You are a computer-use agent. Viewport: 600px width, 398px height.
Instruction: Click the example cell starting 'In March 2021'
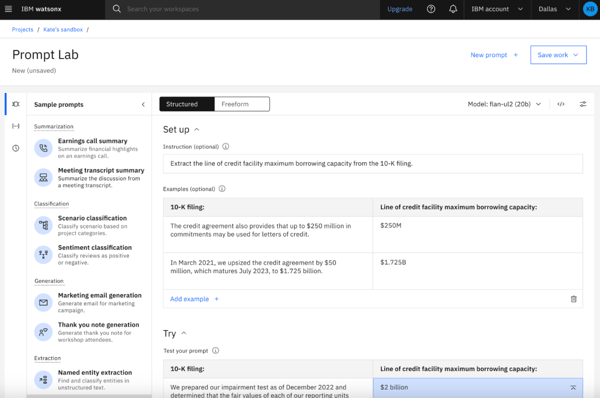pos(268,271)
